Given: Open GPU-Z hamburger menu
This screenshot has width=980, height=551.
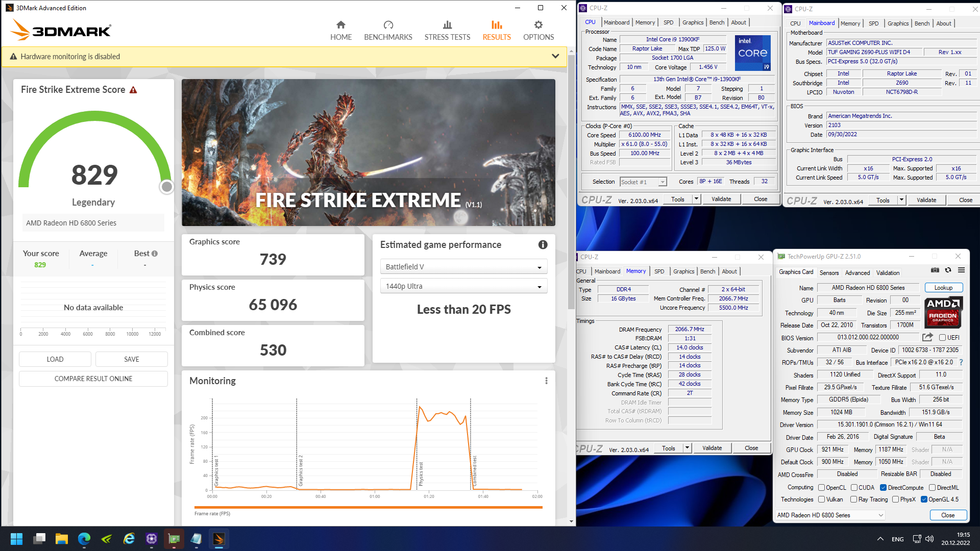Looking at the screenshot, I should click(961, 270).
